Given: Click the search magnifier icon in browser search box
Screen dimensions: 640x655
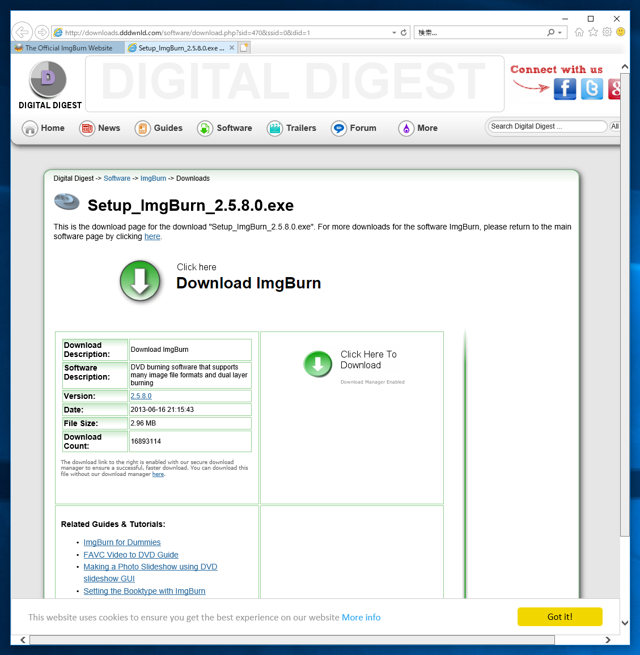Looking at the screenshot, I should 551,33.
